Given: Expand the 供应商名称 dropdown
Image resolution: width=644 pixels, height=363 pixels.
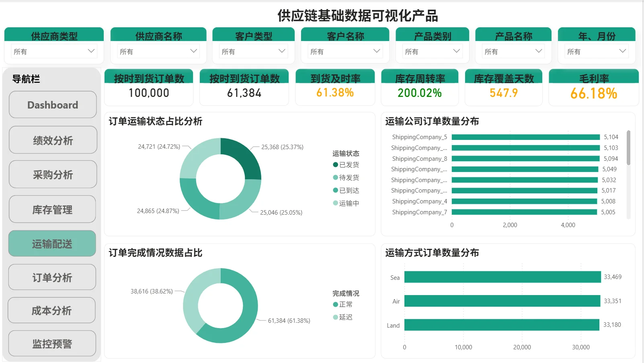Looking at the screenshot, I should click(x=158, y=51).
